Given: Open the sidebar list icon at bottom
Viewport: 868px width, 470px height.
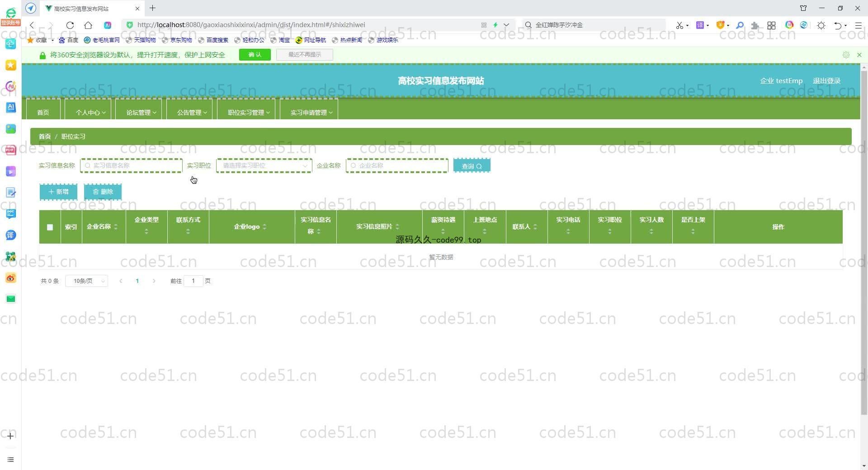Looking at the screenshot, I should pos(10,460).
